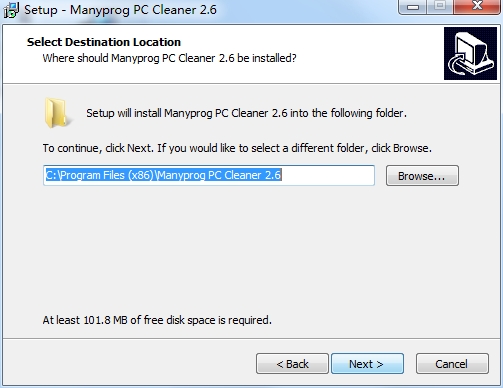Cancel the Manyprog PC Cleaner setup

[452, 364]
